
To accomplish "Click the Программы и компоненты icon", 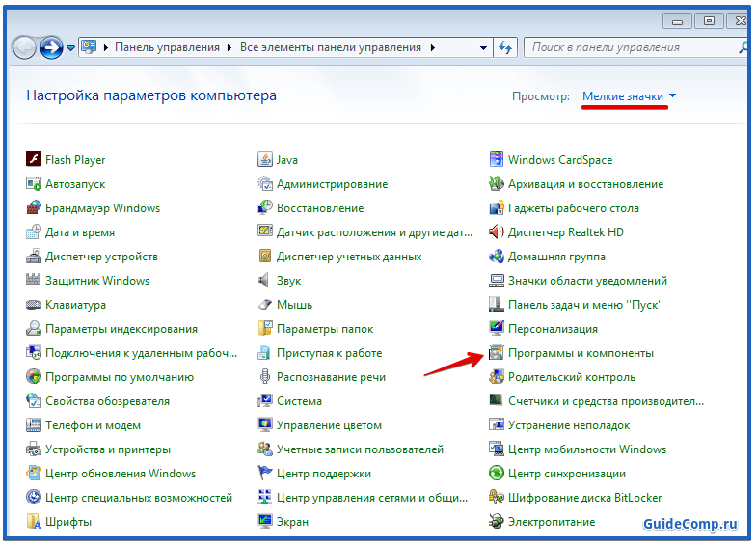I will click(496, 353).
